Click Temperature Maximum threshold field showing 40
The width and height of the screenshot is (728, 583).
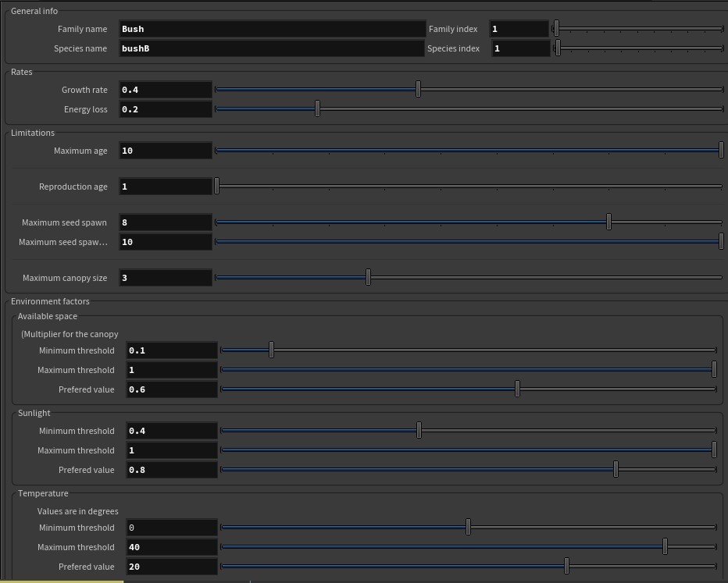[x=172, y=547]
